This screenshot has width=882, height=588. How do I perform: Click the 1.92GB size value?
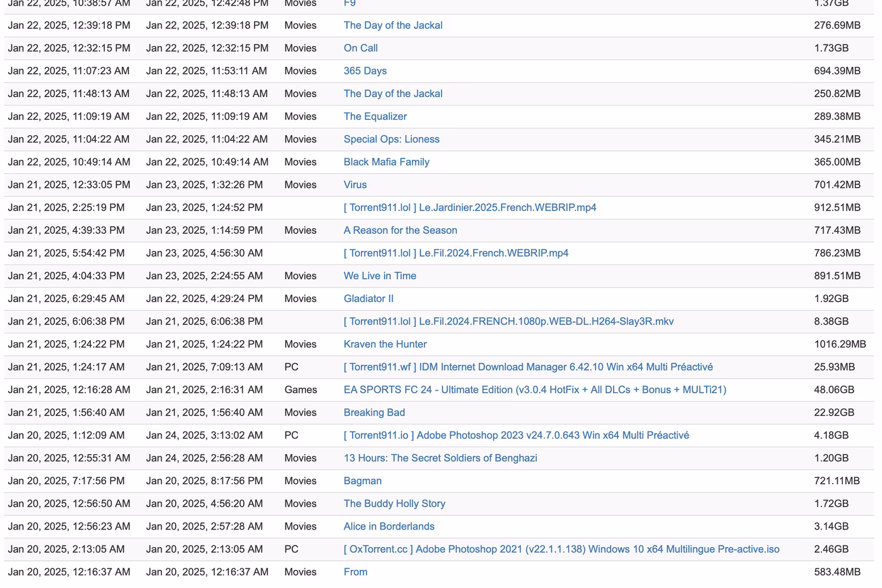click(x=831, y=298)
